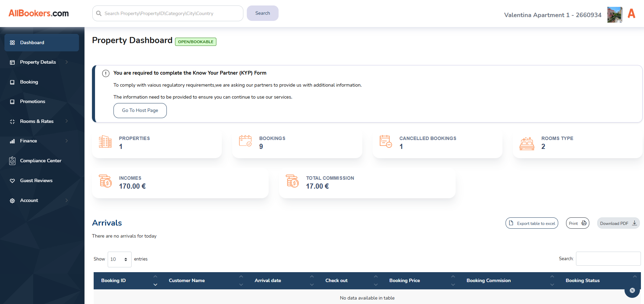Click the ROOMS TYPE 2 card text
Image resolution: width=644 pixels, height=304 pixels.
coord(557,143)
